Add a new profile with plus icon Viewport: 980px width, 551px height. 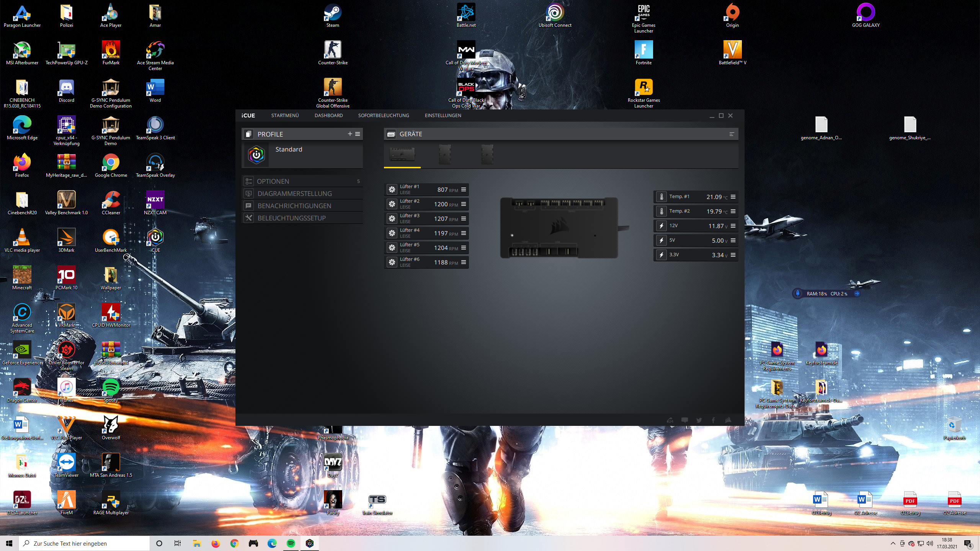[350, 134]
